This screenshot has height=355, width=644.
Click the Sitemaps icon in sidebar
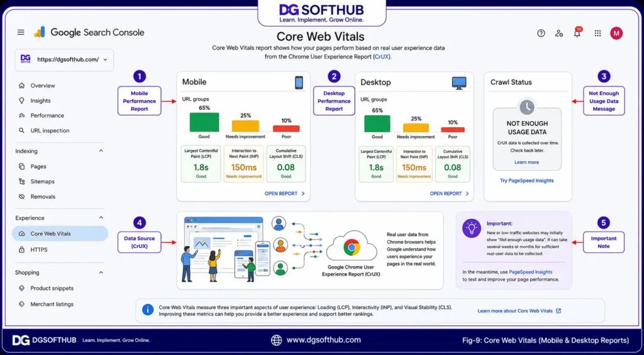pyautogui.click(x=22, y=181)
